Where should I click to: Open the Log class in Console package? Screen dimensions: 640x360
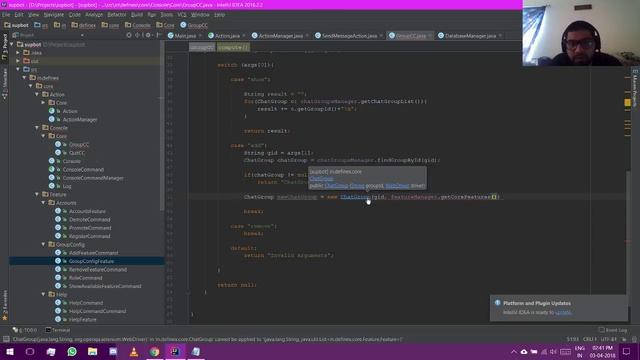pyautogui.click(x=67, y=186)
